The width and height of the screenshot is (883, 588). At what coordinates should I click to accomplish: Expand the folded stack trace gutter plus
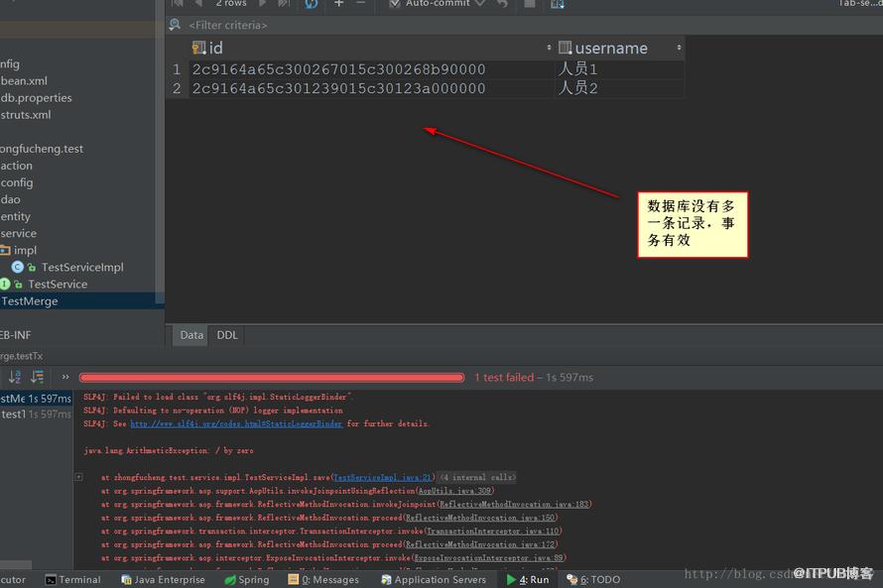[78, 477]
